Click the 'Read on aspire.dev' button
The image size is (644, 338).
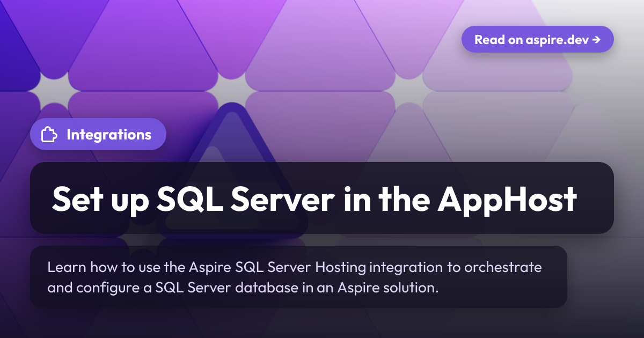(x=537, y=39)
